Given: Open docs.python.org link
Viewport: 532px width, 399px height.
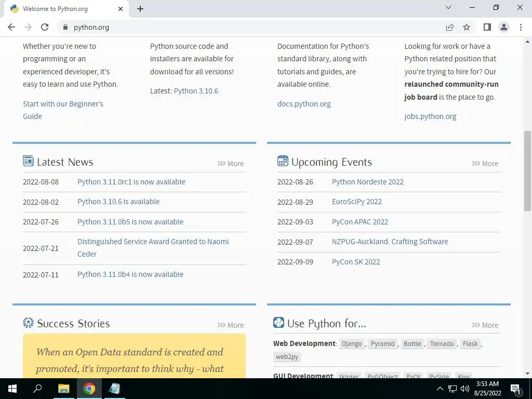Looking at the screenshot, I should pos(304,104).
